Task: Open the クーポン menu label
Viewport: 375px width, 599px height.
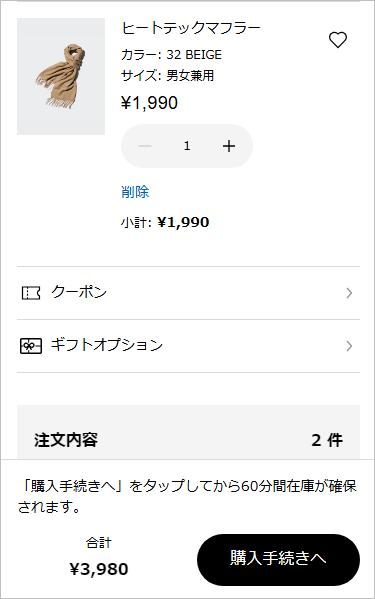Action: [79, 292]
